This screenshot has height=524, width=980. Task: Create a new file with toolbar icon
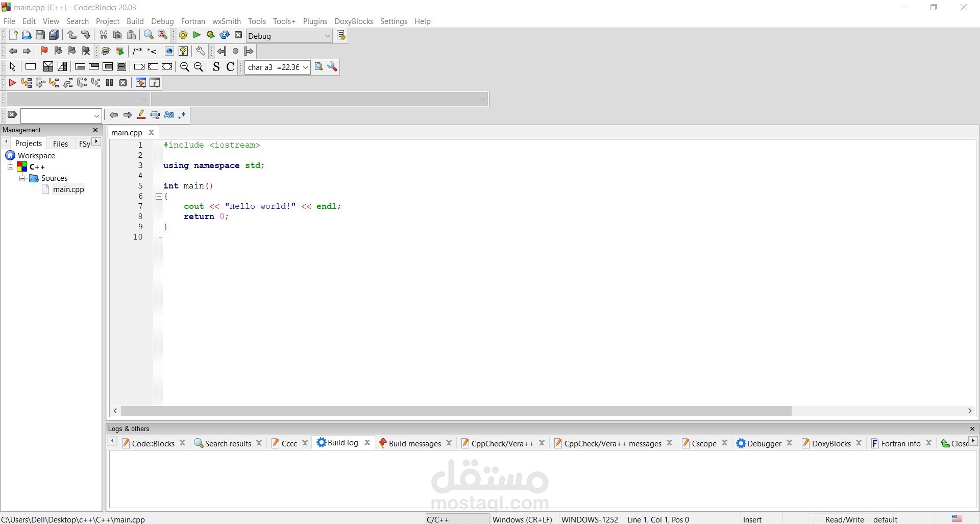[x=13, y=35]
